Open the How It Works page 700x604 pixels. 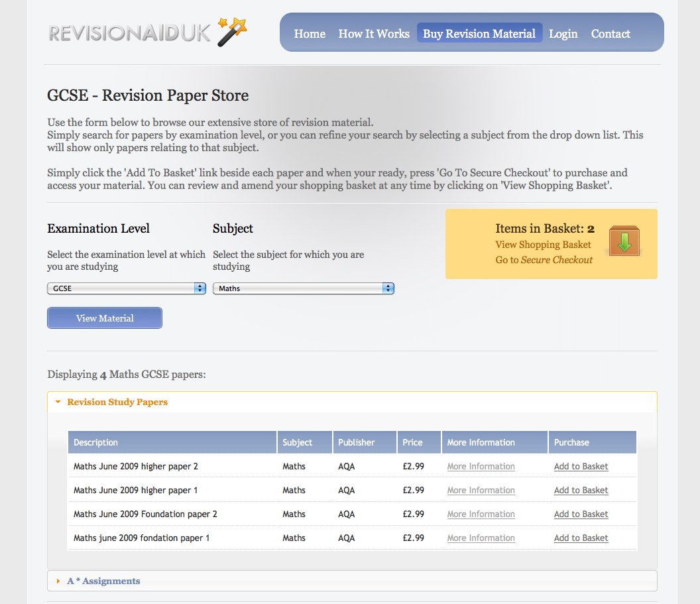pos(374,34)
